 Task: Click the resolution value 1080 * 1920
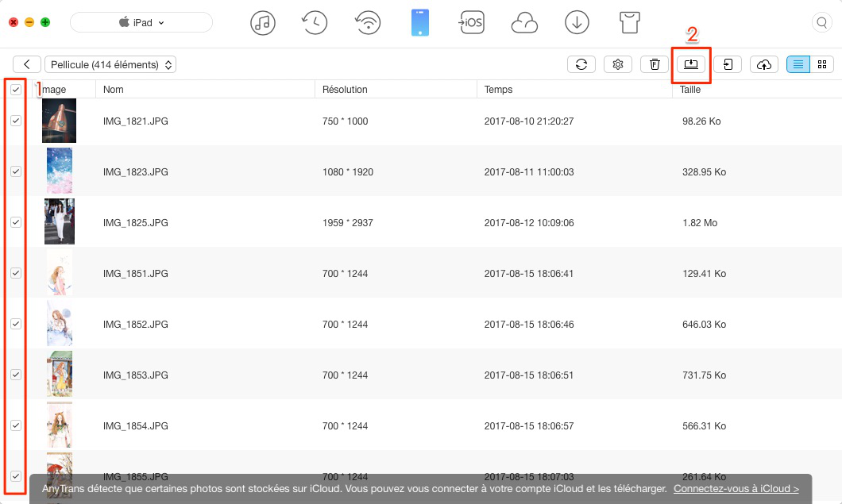pyautogui.click(x=348, y=171)
